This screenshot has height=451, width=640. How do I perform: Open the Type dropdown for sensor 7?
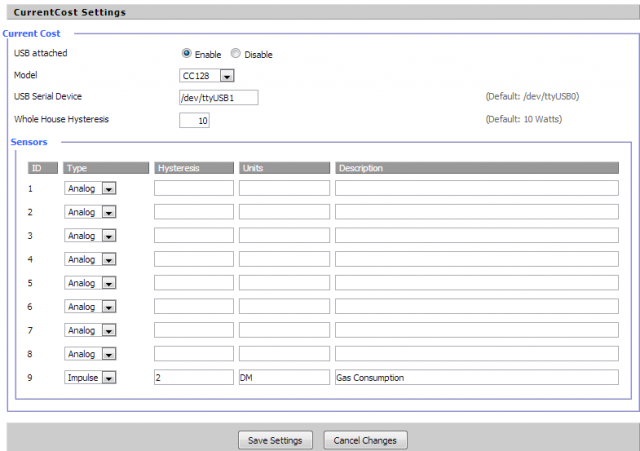point(90,330)
